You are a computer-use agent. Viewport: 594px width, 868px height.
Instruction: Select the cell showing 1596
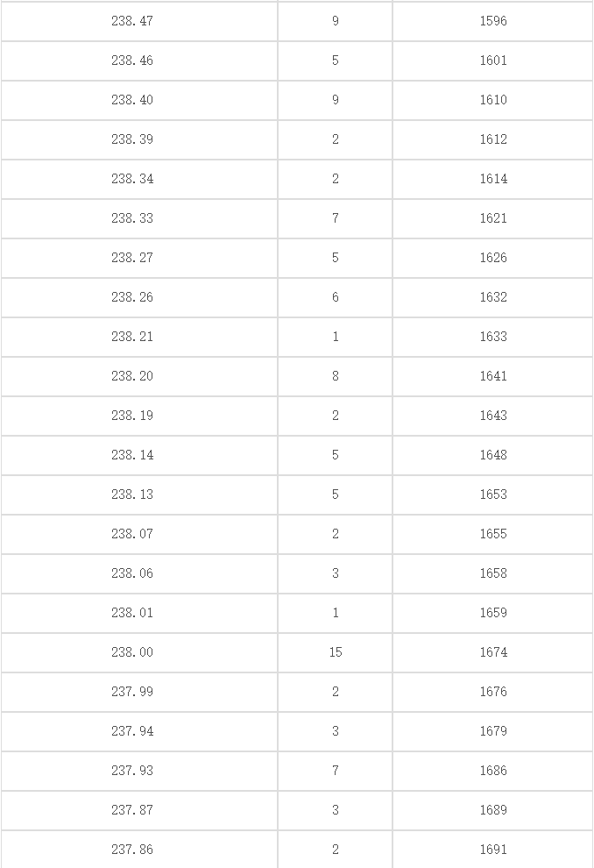(x=492, y=21)
